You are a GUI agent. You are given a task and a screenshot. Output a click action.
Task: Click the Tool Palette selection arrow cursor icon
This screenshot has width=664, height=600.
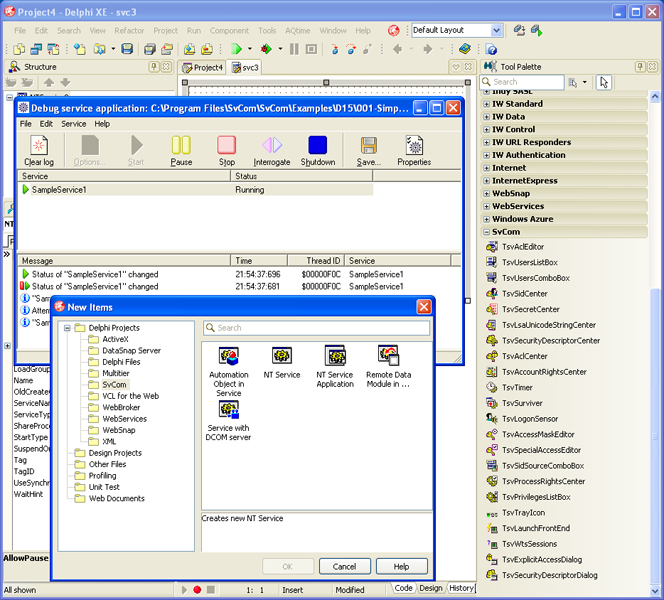coord(604,82)
